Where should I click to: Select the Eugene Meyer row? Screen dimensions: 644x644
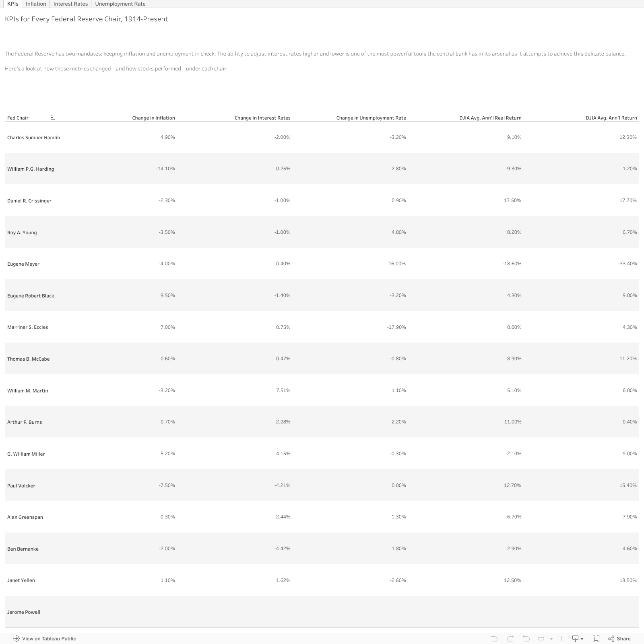[23, 264]
